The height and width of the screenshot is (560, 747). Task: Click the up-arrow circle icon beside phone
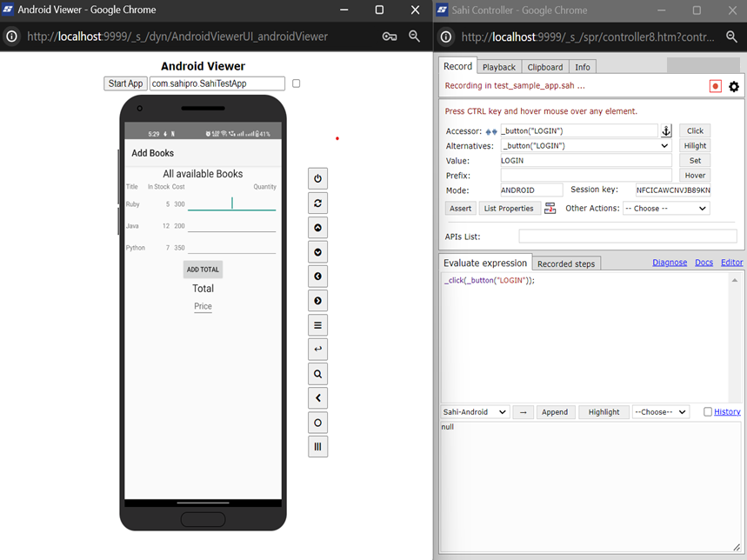click(x=317, y=228)
